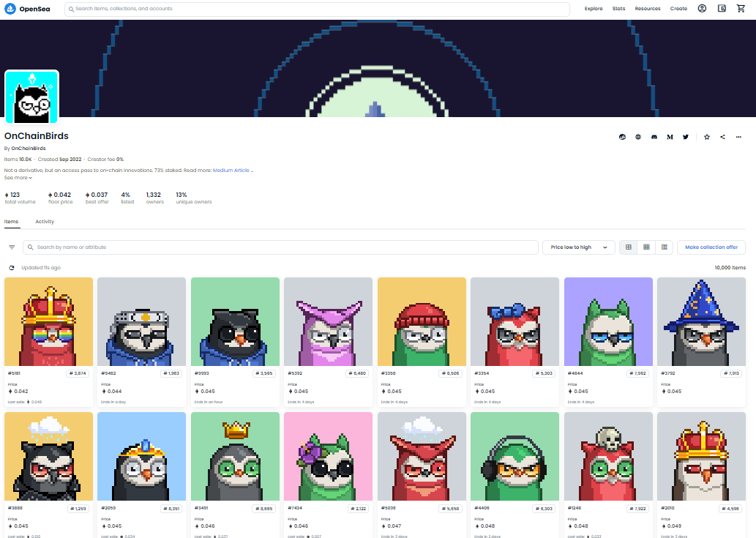Image resolution: width=756 pixels, height=538 pixels.
Task: Open bird #2059 on blue background
Action: click(142, 457)
